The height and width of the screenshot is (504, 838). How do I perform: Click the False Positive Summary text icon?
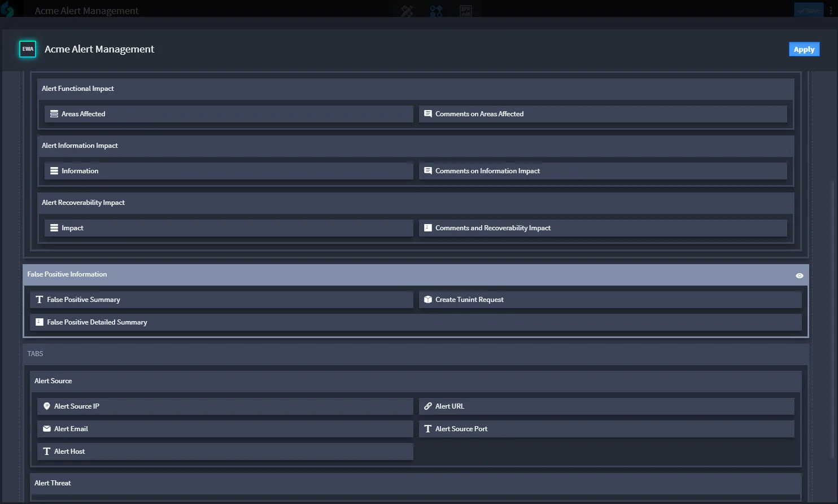coord(40,300)
